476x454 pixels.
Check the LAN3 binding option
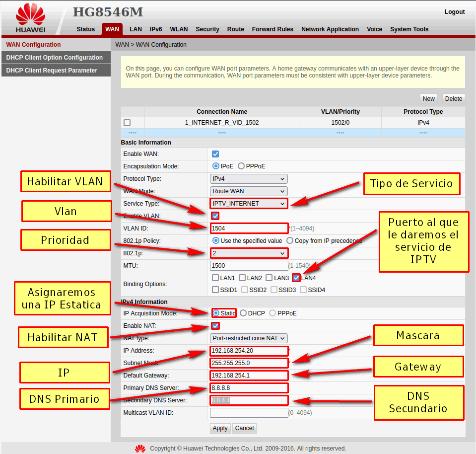(269, 278)
